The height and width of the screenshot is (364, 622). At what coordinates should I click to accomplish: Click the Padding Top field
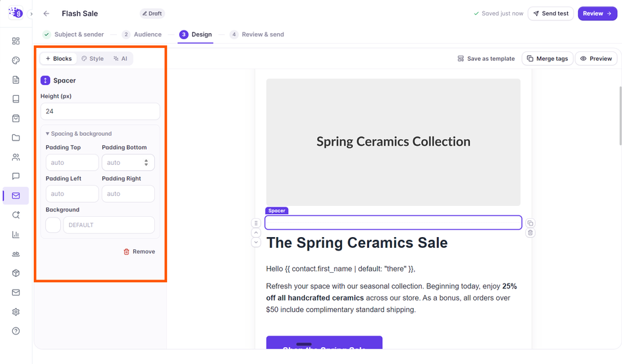[x=72, y=162]
